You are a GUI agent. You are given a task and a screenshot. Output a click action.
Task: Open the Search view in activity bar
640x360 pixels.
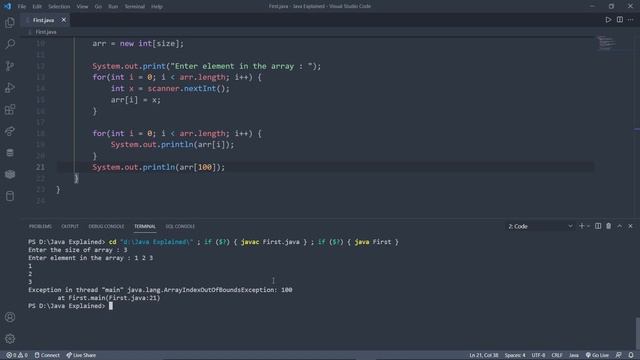[10, 44]
